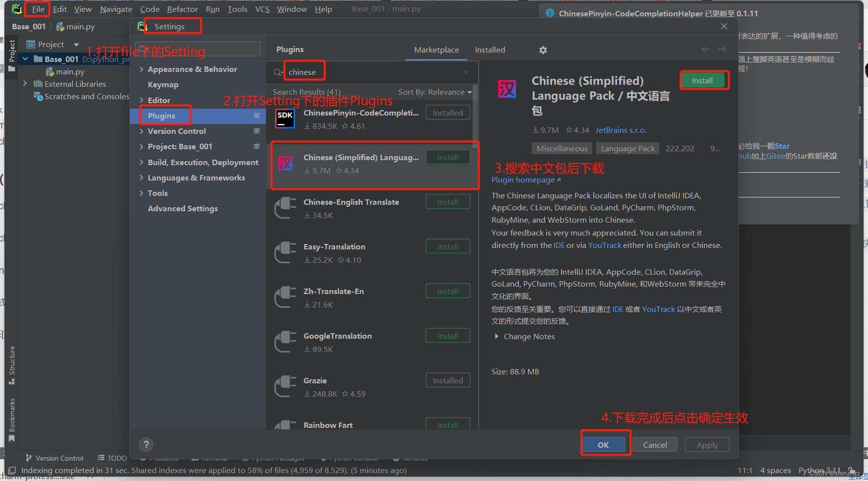Screen dimensions: 868x481
Task: Click the Chinese-English Translate plugin icon
Action: tap(285, 208)
